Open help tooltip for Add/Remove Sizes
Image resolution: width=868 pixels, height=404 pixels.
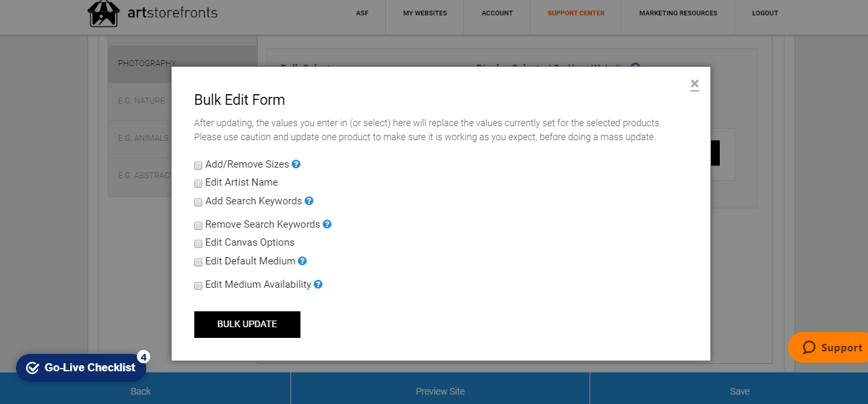coord(296,164)
